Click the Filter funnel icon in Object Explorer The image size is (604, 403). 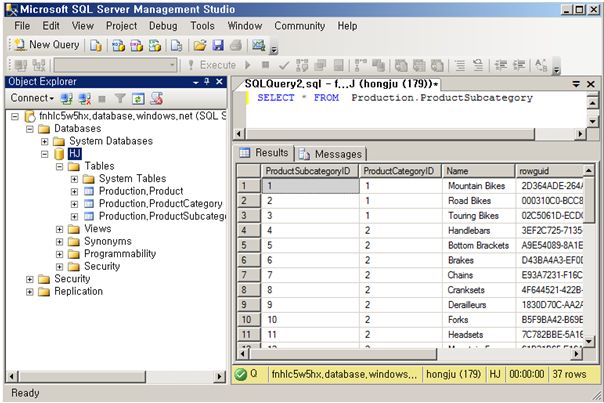(x=120, y=99)
